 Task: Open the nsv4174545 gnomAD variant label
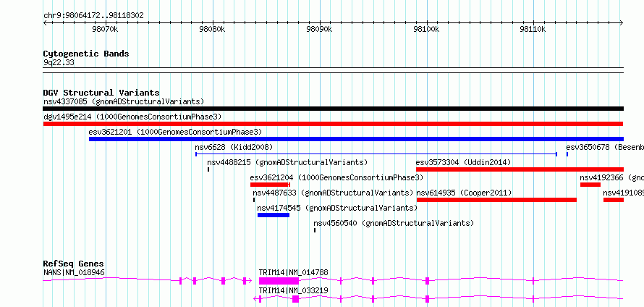click(x=337, y=208)
